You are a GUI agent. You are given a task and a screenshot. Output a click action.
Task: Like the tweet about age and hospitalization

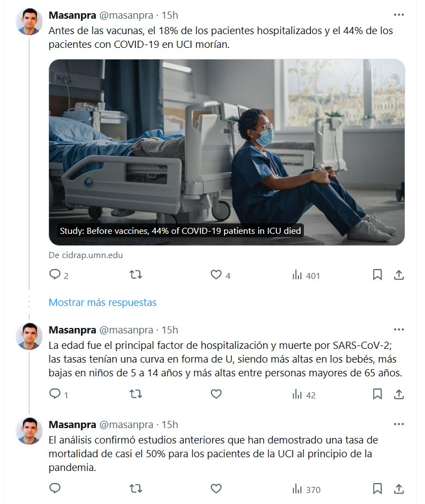point(216,394)
